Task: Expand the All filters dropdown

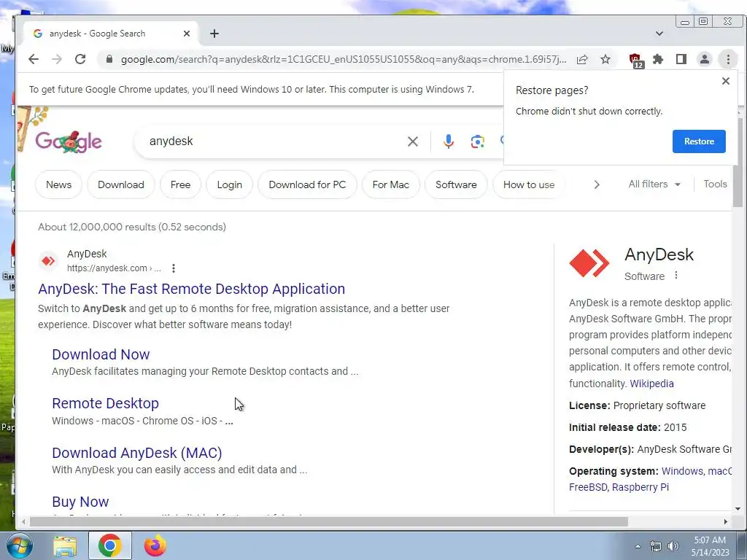Action: click(654, 184)
